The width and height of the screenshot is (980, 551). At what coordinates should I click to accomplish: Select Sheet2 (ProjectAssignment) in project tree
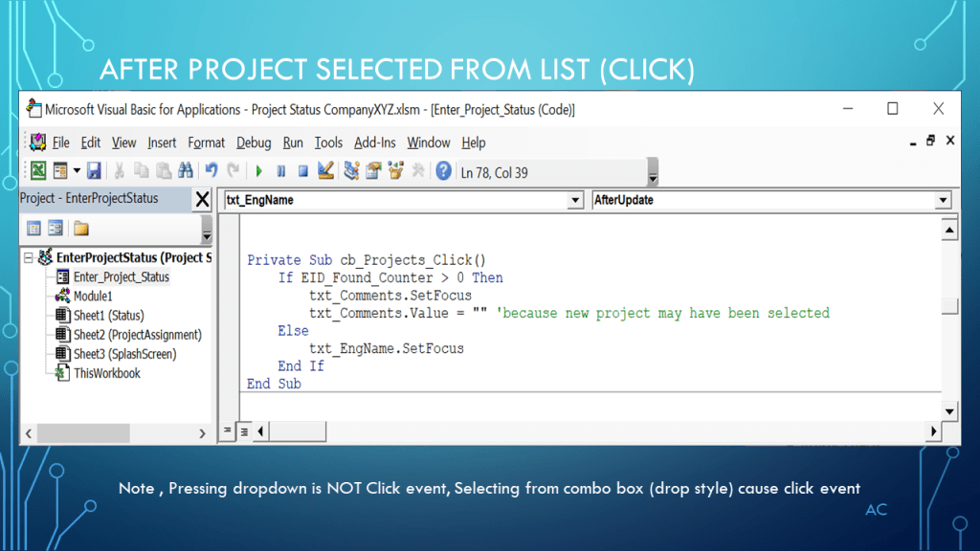coord(137,335)
